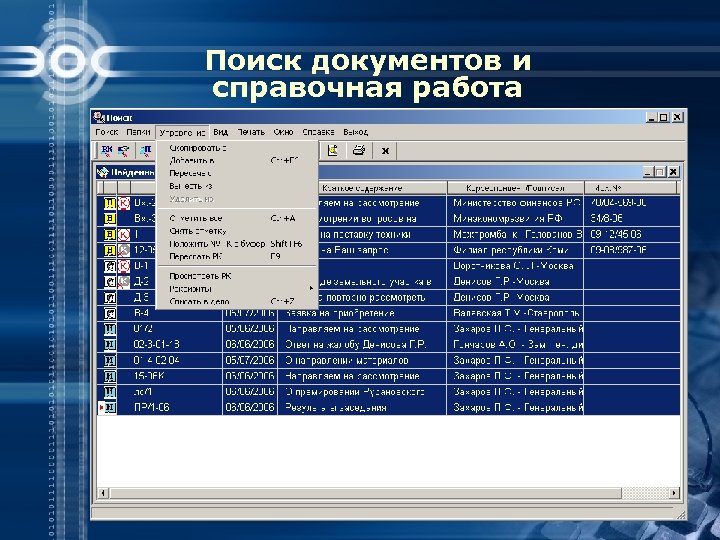Select cell Министерство финансов РФ
The width and height of the screenshot is (720, 540).
515,203
